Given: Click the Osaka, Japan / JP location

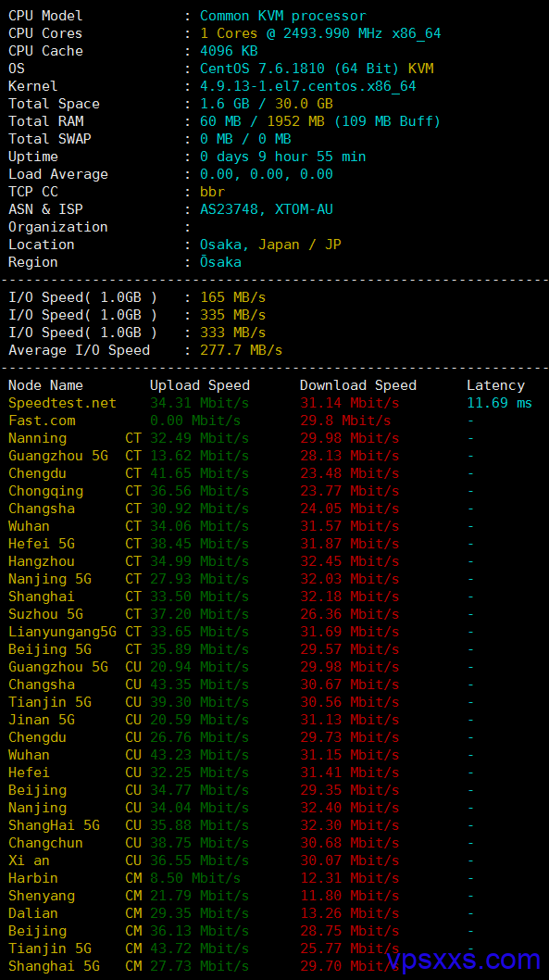Looking at the screenshot, I should [x=270, y=245].
